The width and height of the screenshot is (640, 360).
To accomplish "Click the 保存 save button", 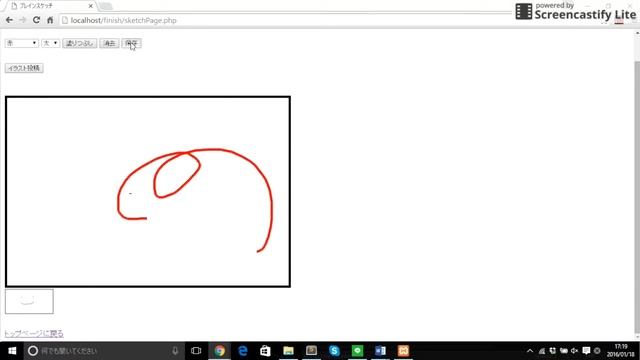I will tap(131, 43).
